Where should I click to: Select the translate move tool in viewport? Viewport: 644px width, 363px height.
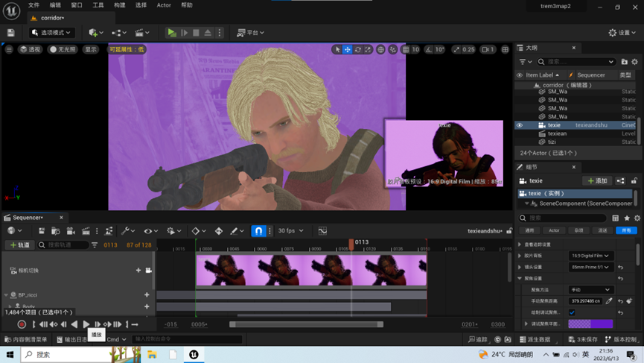pos(348,49)
